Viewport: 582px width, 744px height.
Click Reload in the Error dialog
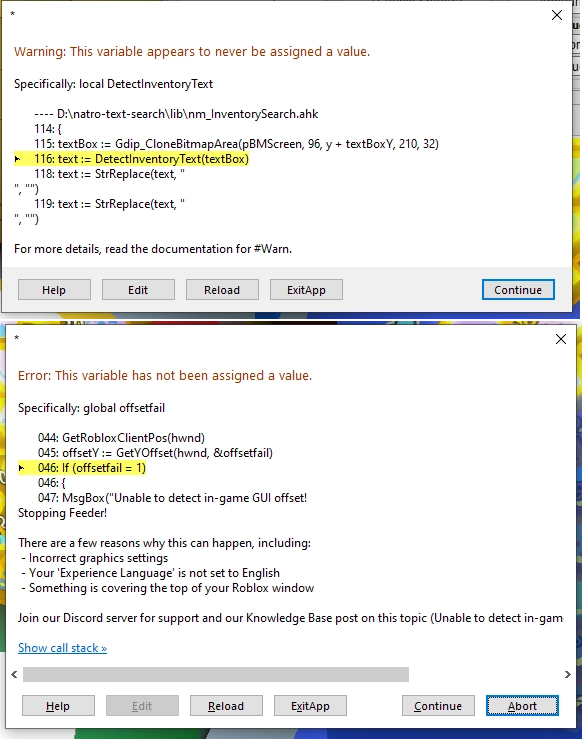coord(226,706)
